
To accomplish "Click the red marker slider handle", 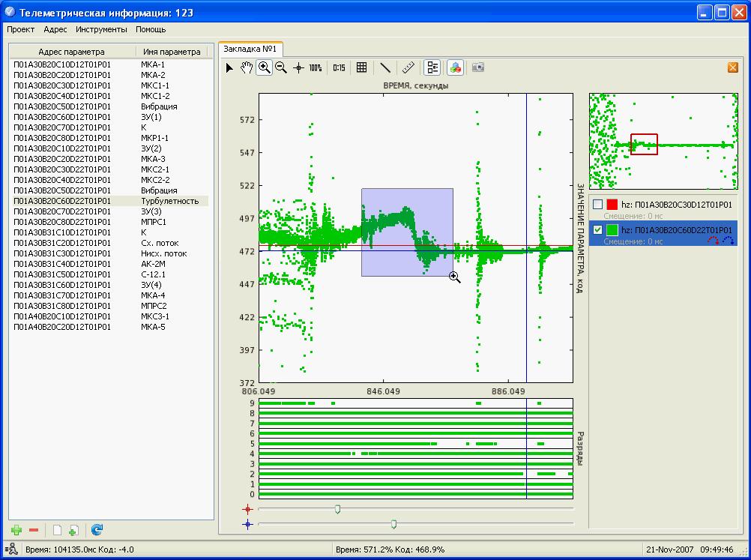I will [x=338, y=509].
